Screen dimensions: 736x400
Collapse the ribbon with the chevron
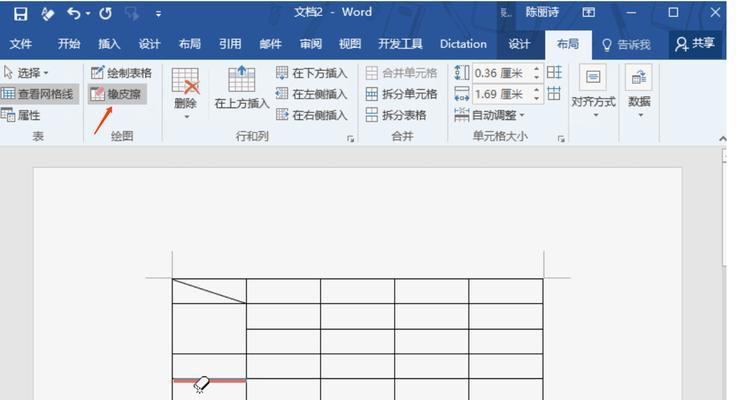pyautogui.click(x=723, y=139)
